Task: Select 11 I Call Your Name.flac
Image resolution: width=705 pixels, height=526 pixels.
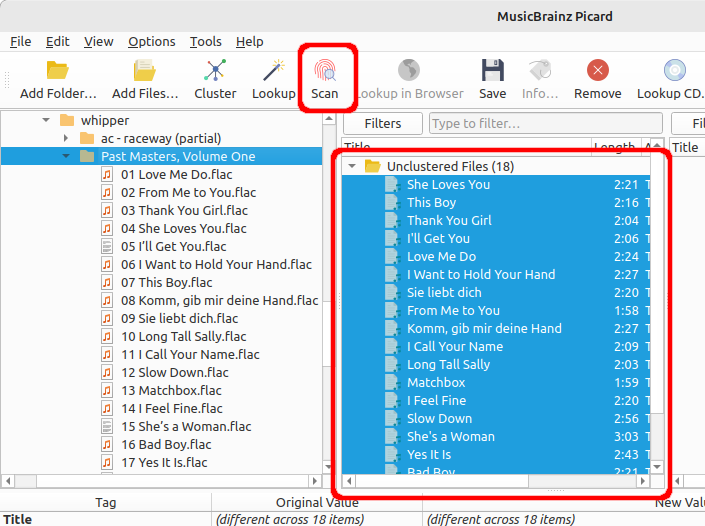Action: (x=190, y=354)
